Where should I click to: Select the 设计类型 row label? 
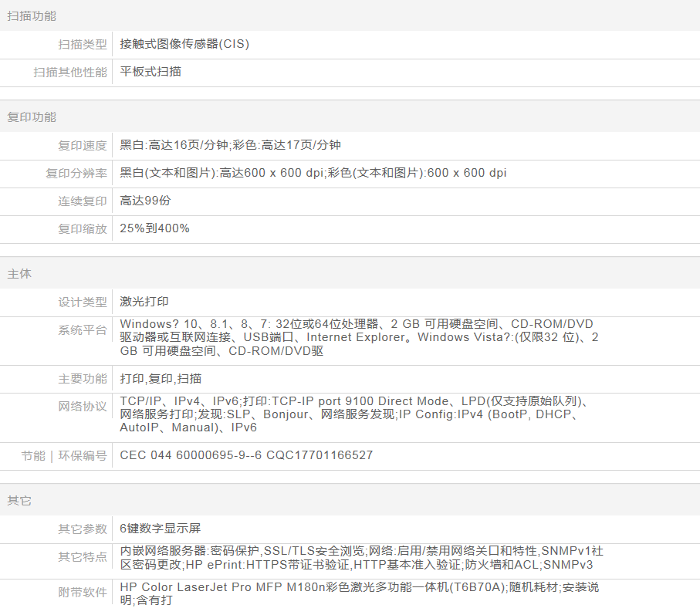pyautogui.click(x=83, y=302)
